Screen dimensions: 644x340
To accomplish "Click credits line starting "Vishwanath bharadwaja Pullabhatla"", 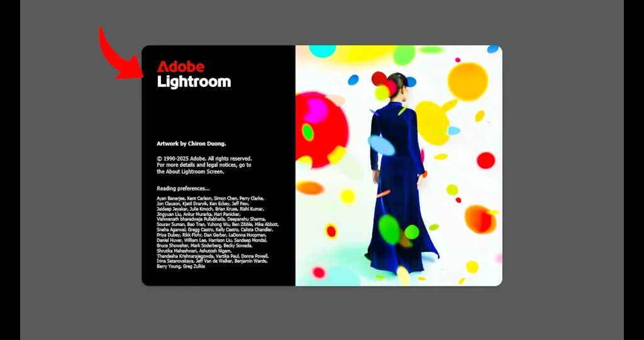I will tap(211, 219).
